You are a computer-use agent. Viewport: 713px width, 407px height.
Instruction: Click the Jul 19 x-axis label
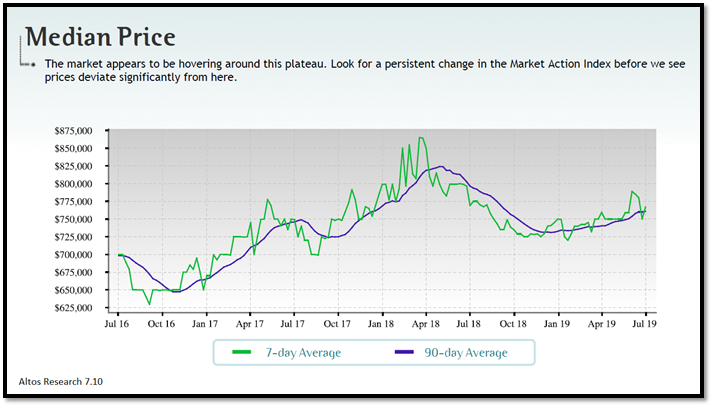tap(645, 324)
